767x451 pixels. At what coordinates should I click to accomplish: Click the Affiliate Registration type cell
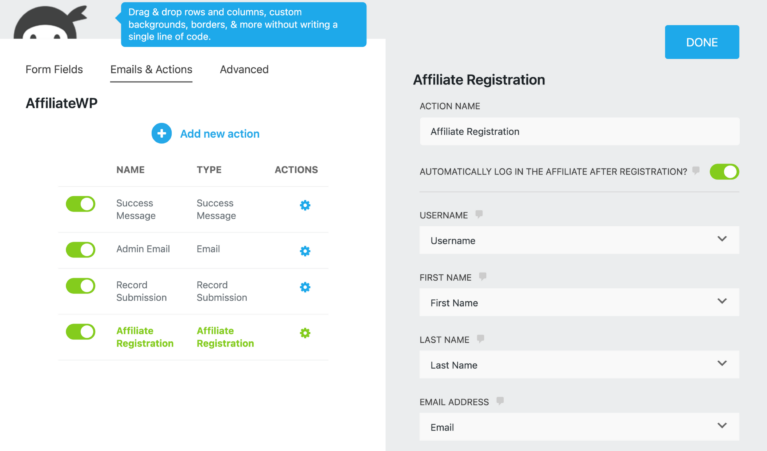tap(225, 337)
